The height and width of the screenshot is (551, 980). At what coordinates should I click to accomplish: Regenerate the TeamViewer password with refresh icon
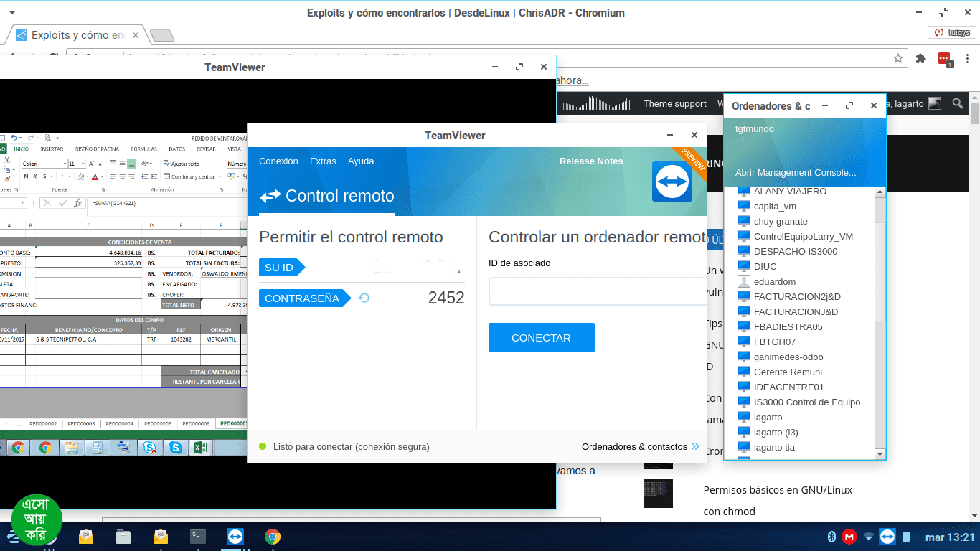click(x=364, y=298)
